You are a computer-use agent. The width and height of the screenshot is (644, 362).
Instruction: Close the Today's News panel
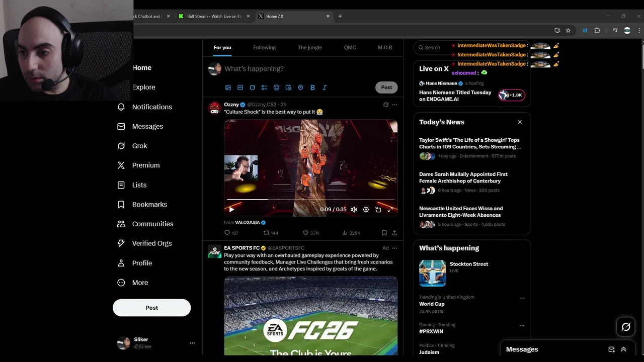[x=520, y=122]
